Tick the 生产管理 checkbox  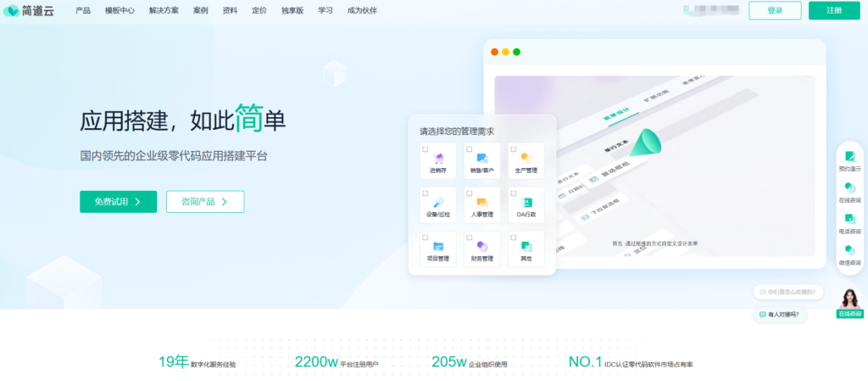click(x=513, y=149)
